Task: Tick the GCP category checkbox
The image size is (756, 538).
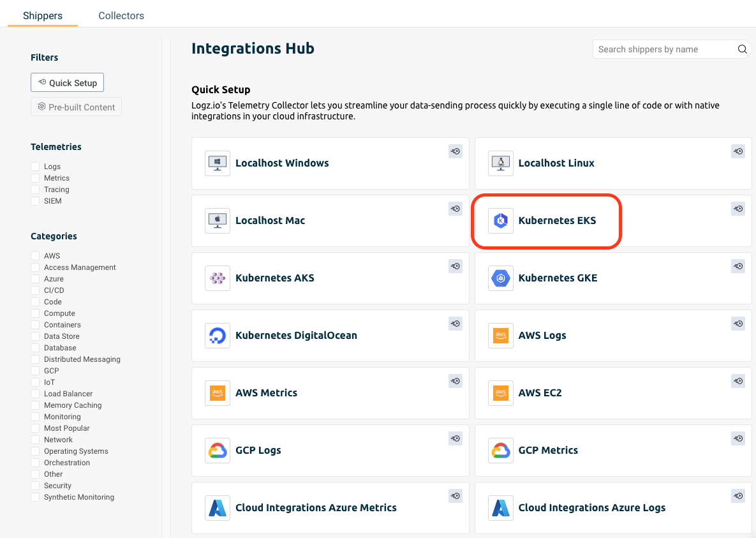Action: [35, 371]
